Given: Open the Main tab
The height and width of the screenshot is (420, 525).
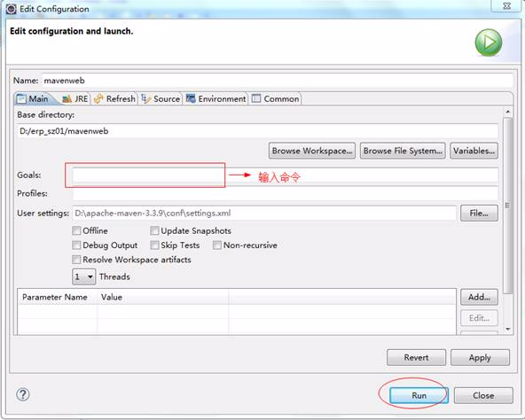Looking at the screenshot, I should click(x=33, y=98).
